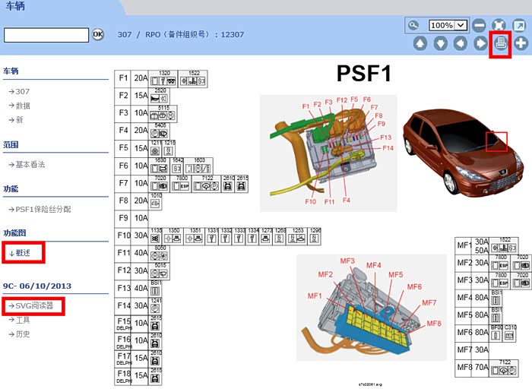The width and height of the screenshot is (532, 392).
Task: Click the print icon in toolbar
Action: coord(501,43)
